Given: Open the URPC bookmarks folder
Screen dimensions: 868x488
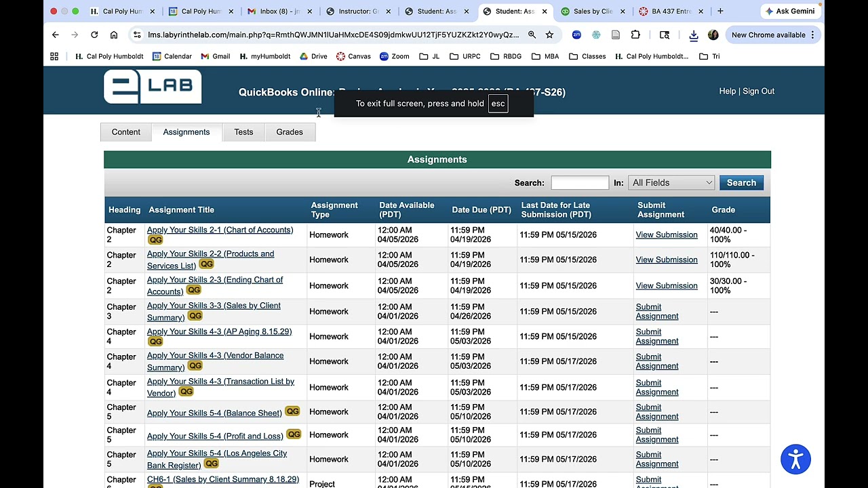Looking at the screenshot, I should pos(465,56).
